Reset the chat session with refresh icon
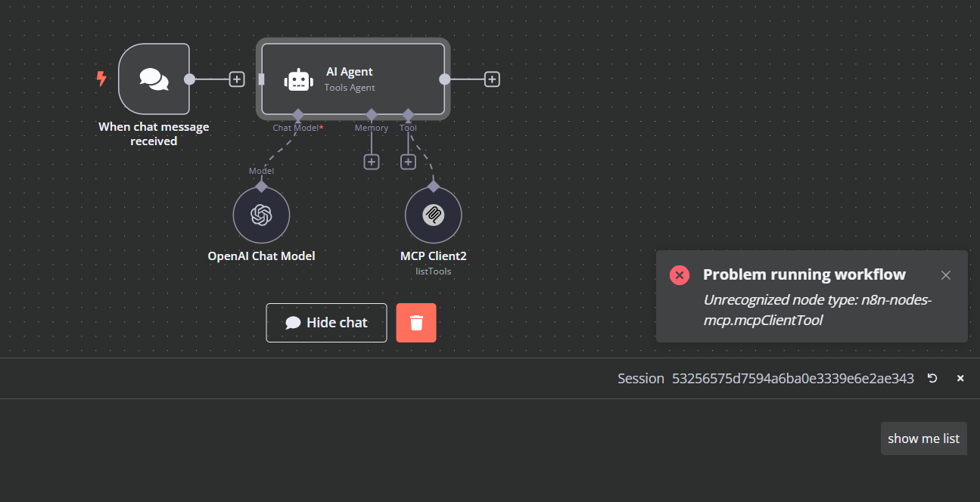Viewport: 980px width, 502px height. (x=932, y=378)
